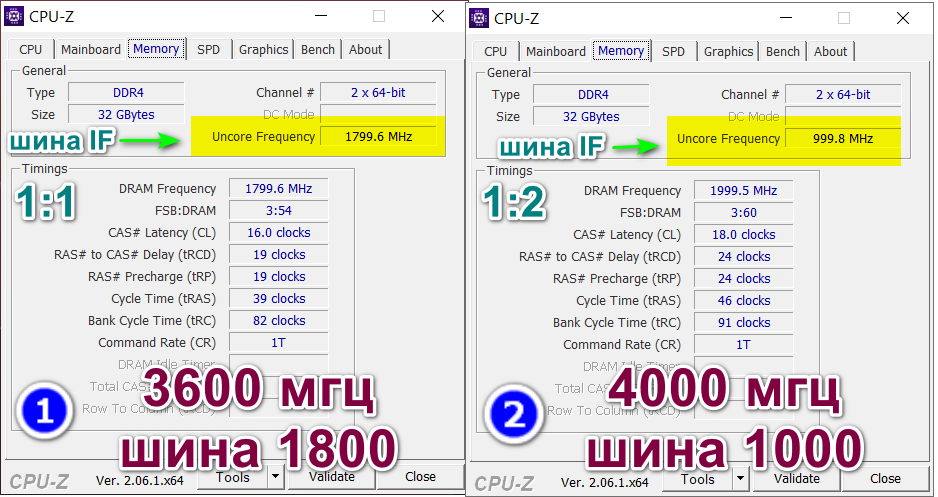Screen dimensions: 938x497
Task: Open Graphics tab in left CPU-Z window
Action: tap(263, 50)
